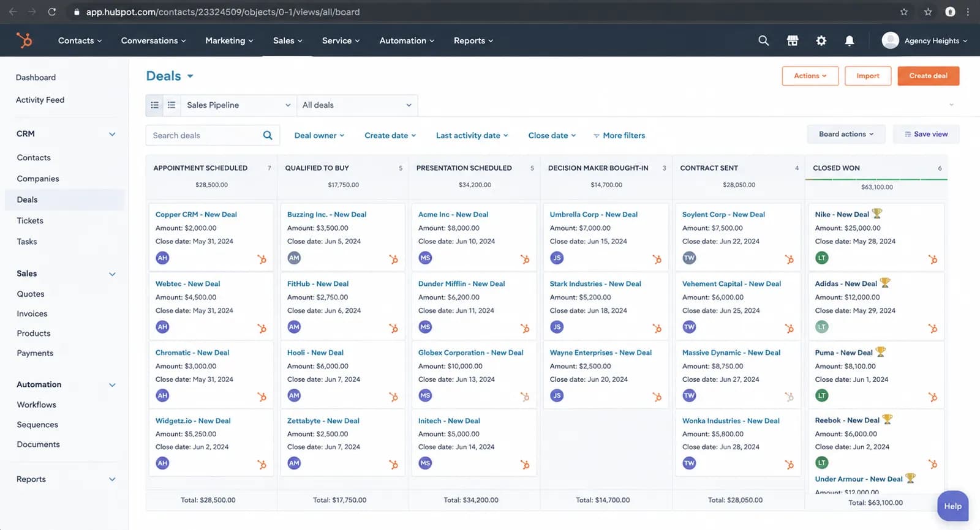This screenshot has width=980, height=530.
Task: Click JS owner avatar on Umbrella Corp deal
Action: pyautogui.click(x=557, y=258)
